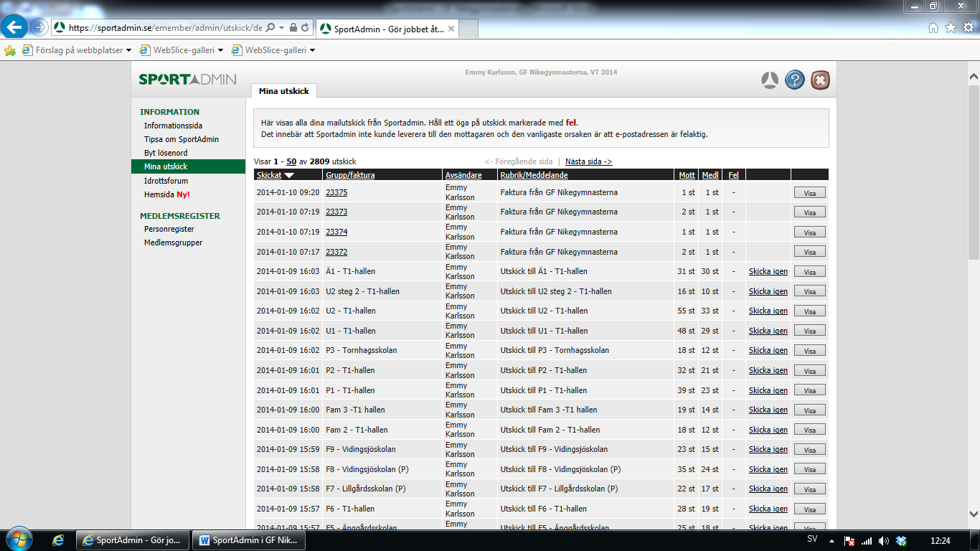Open Tipsa om SportAdmin in sidebar
This screenshot has height=551, width=980.
coord(181,139)
